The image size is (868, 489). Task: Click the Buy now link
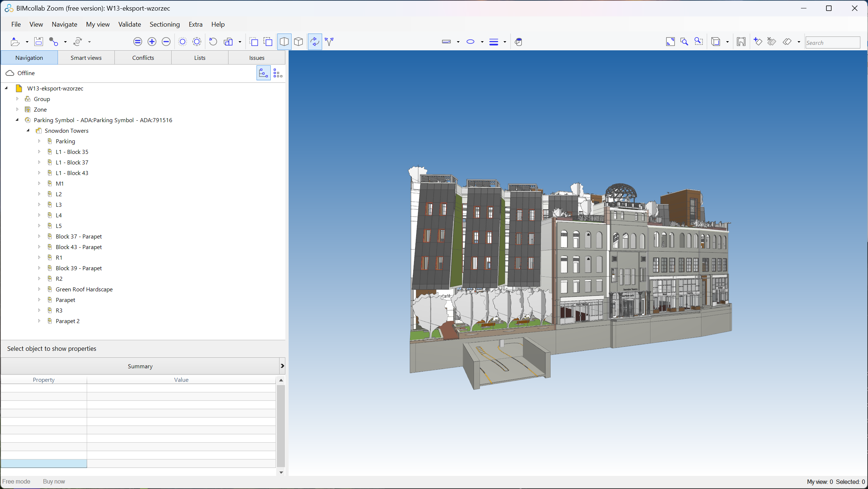tap(54, 481)
